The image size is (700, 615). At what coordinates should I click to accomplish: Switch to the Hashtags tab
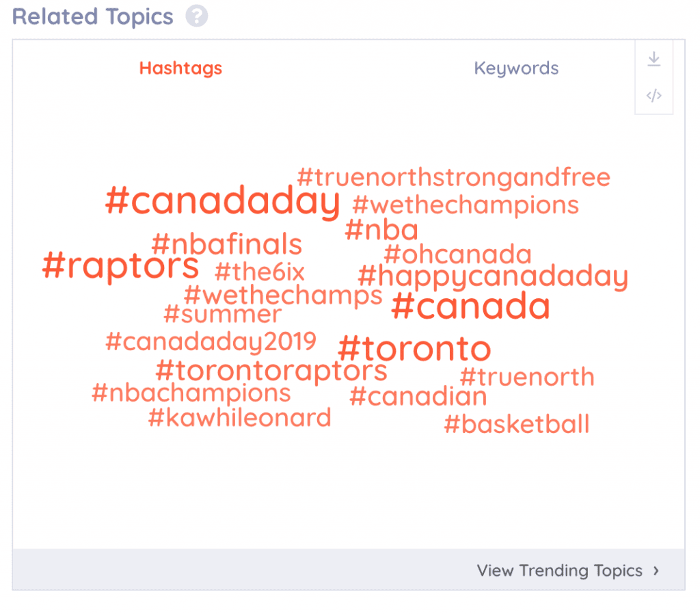[x=180, y=68]
